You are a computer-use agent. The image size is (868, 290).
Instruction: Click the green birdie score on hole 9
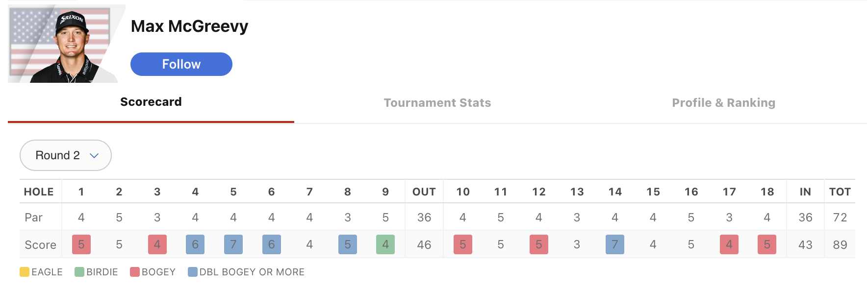385,244
